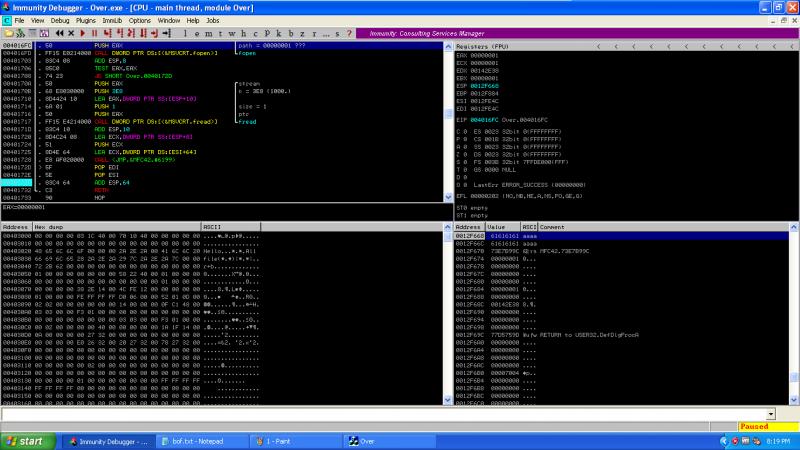Click the CPU window system menu icon
Viewport: 800px width, 450px height.
[x=7, y=20]
